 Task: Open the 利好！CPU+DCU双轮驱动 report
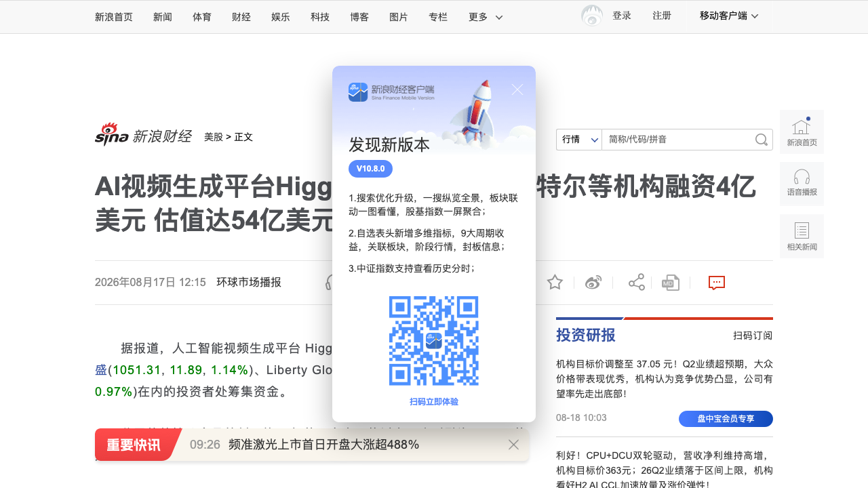665,470
